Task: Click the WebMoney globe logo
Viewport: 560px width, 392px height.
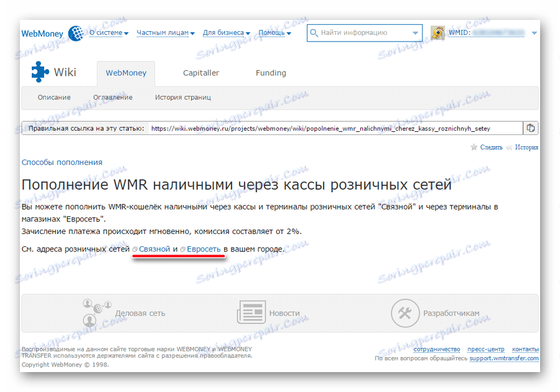Action: pos(75,34)
